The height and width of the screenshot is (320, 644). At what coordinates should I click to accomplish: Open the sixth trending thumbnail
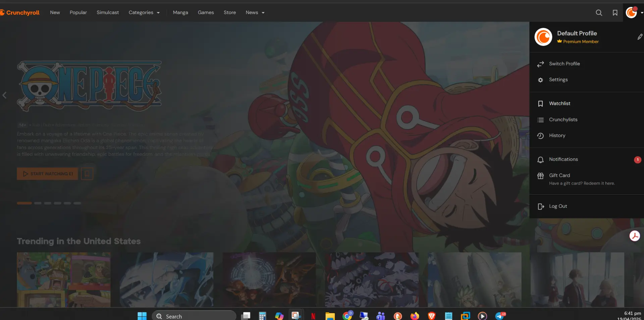[x=577, y=280]
